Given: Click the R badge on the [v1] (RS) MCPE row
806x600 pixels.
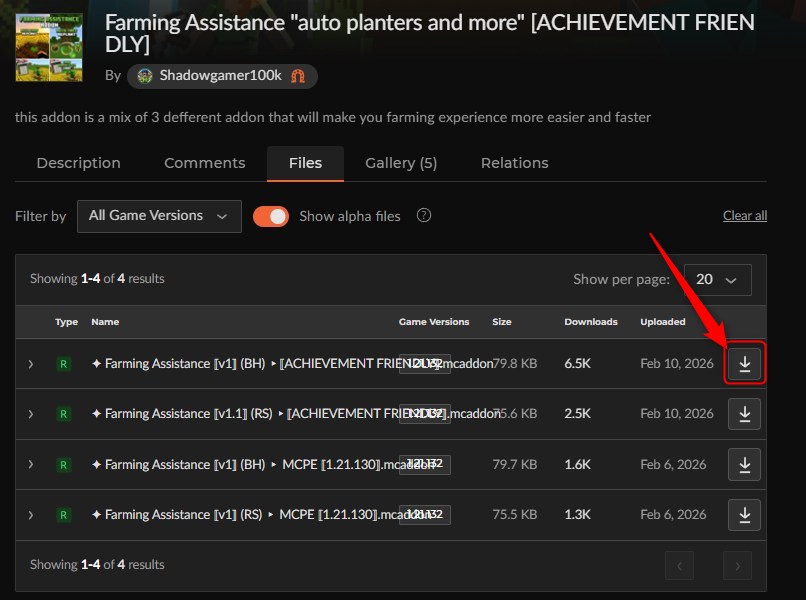Looking at the screenshot, I should point(63,515).
